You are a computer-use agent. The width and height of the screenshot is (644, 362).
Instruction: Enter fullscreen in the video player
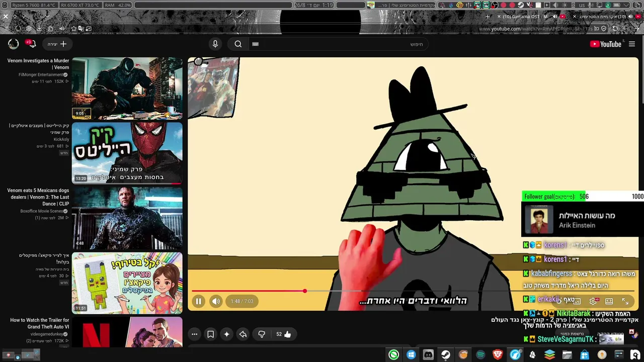click(x=625, y=301)
